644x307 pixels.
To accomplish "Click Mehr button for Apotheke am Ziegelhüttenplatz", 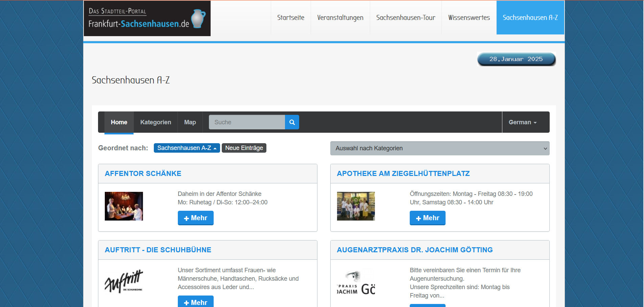I will click(x=428, y=218).
